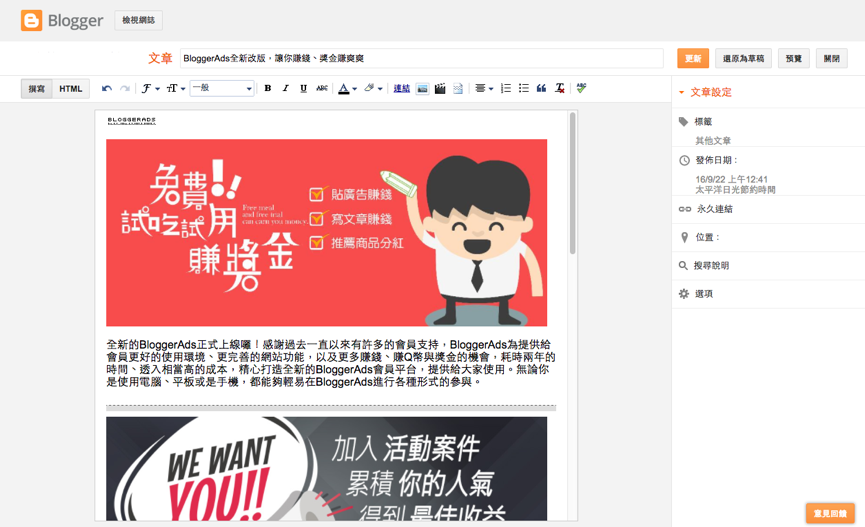865x527 pixels.
Task: Click the 其他文章 label text
Action: (x=713, y=141)
